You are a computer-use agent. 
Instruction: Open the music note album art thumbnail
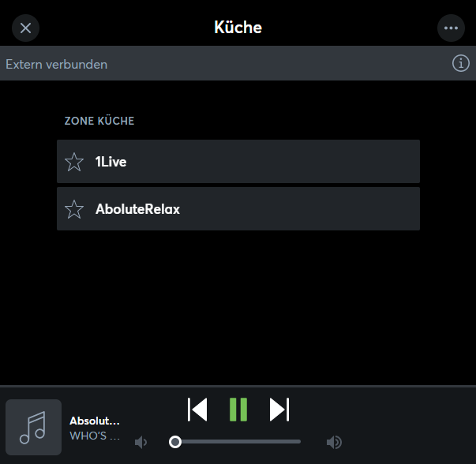[x=33, y=427]
